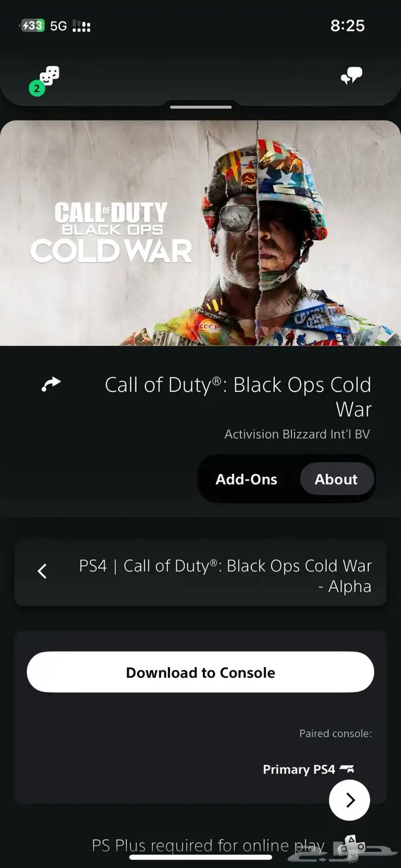This screenshot has width=401, height=868.
Task: Tap the Cold War cover art banner
Action: [x=200, y=233]
